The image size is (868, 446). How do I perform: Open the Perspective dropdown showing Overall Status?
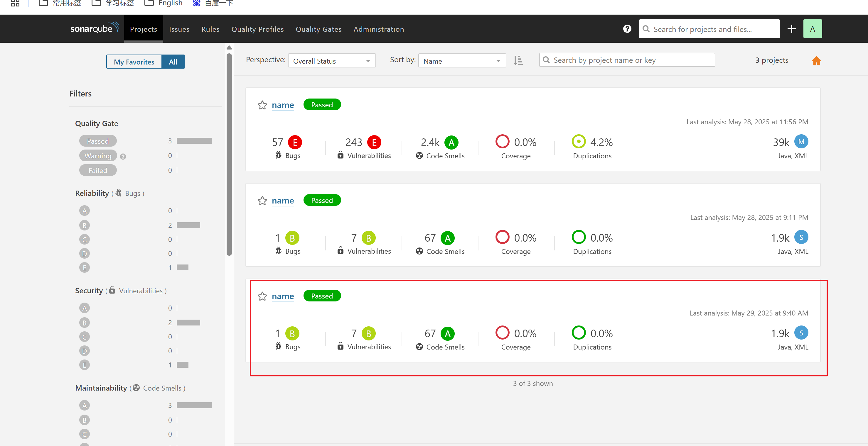click(332, 61)
